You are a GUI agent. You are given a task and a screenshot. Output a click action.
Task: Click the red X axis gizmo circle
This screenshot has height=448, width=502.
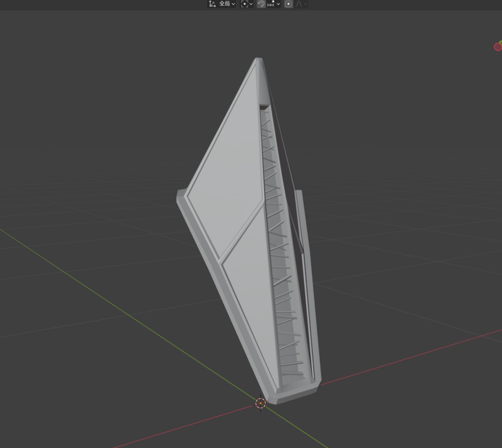498,47
